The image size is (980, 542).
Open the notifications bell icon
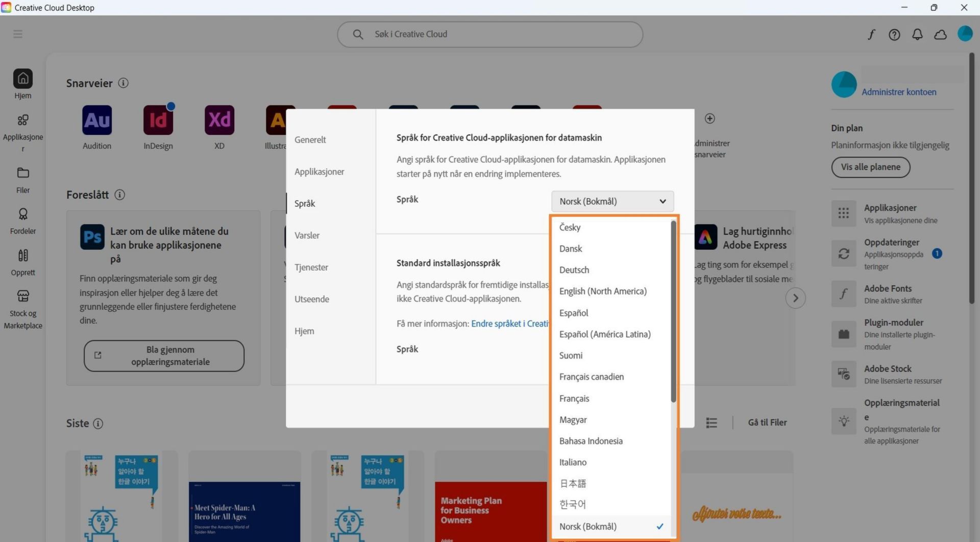(917, 34)
